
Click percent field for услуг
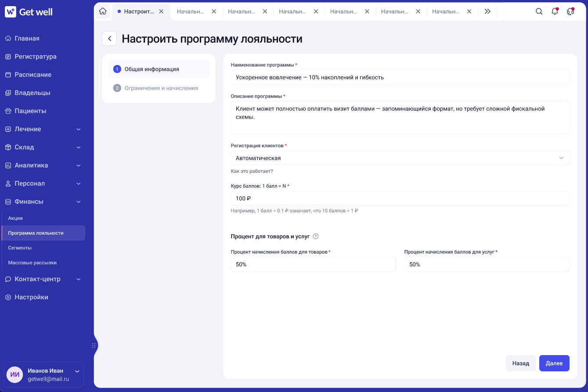[x=487, y=265]
